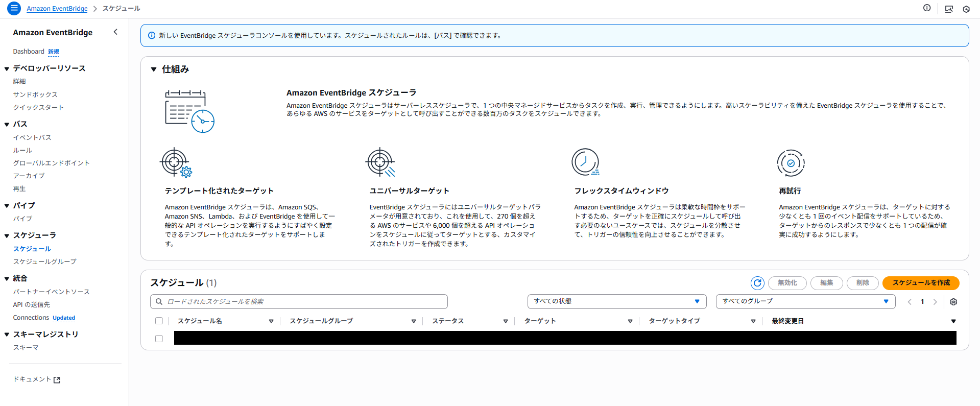
Task: Open グローバルエンドポイント in the sidebar
Action: (x=51, y=163)
